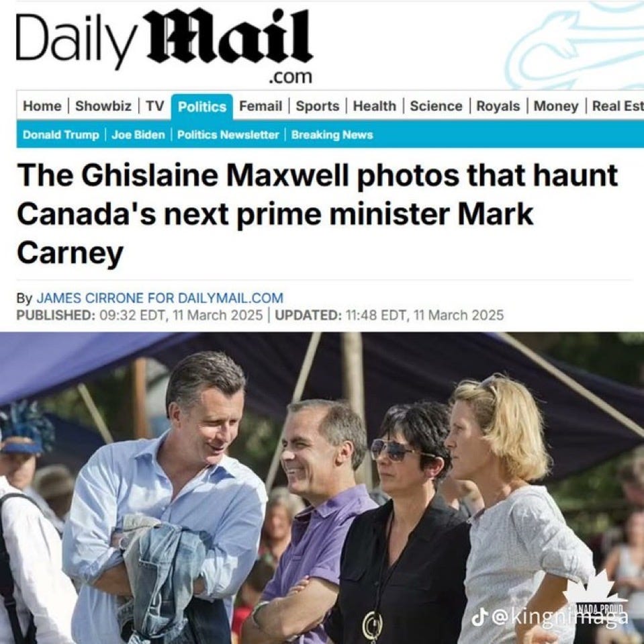Screen dimensions: 644x644
Task: Click the Donald Trump sub-navigation link
Action: 61,135
